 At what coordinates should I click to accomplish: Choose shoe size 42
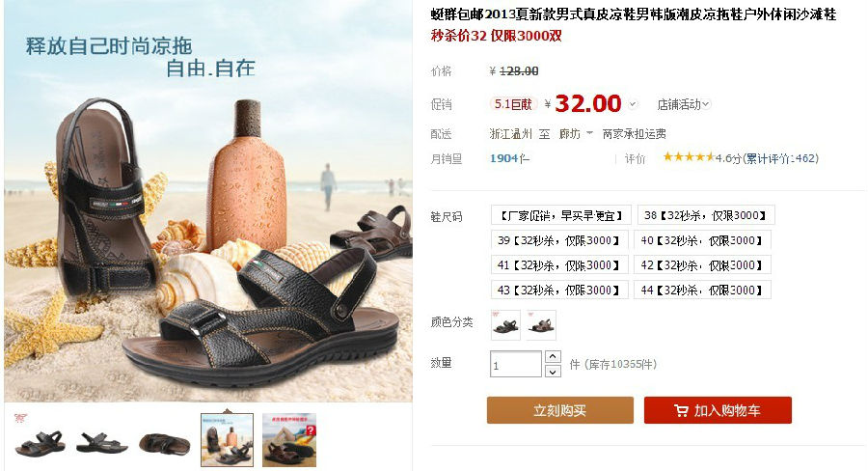(x=702, y=264)
